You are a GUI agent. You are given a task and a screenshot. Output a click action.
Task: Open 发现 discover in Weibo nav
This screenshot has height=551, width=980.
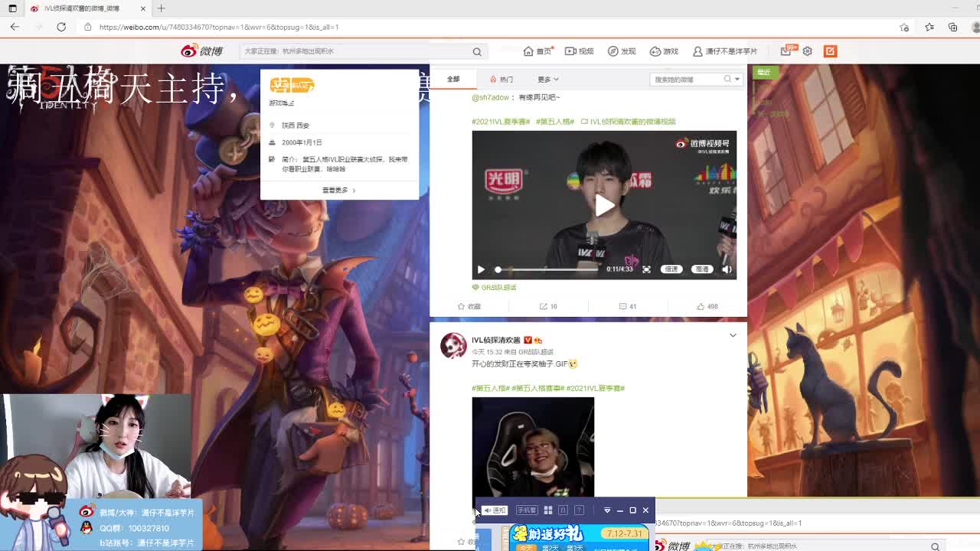(622, 51)
